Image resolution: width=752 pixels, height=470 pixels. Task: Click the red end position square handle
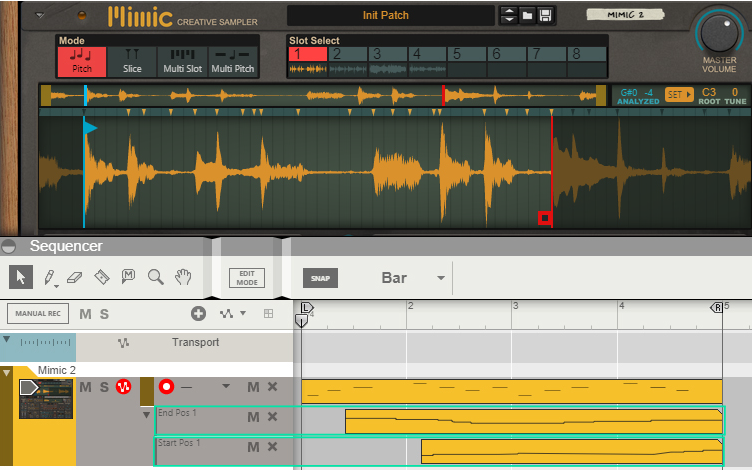click(x=544, y=218)
